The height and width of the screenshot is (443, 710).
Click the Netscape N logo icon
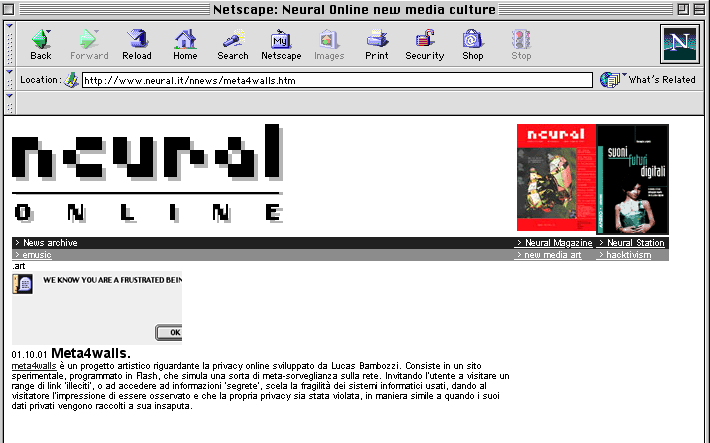679,44
